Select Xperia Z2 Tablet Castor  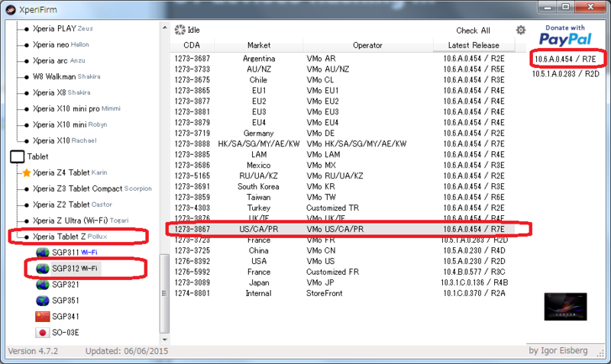tap(73, 205)
